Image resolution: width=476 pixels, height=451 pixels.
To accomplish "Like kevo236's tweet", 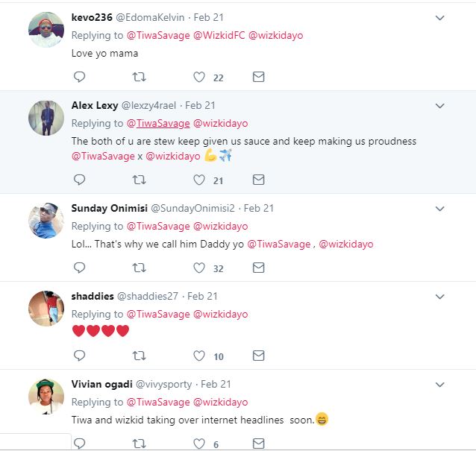I will 199,77.
